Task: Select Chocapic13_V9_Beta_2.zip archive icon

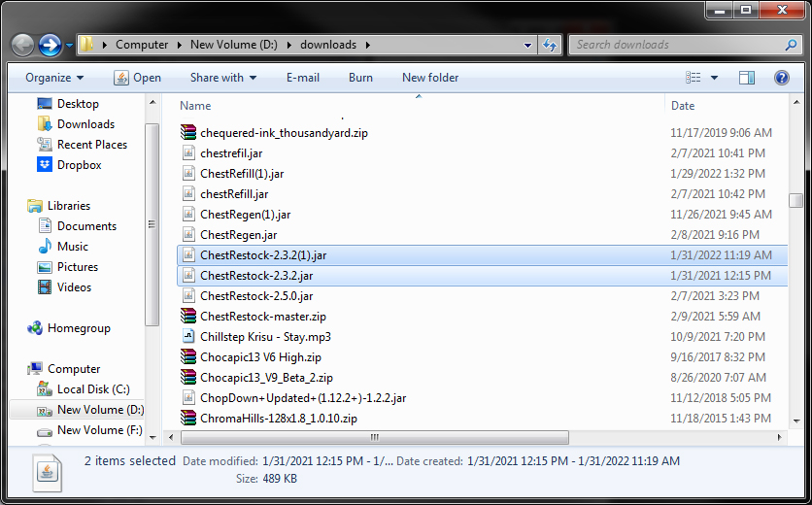Action: 188,378
